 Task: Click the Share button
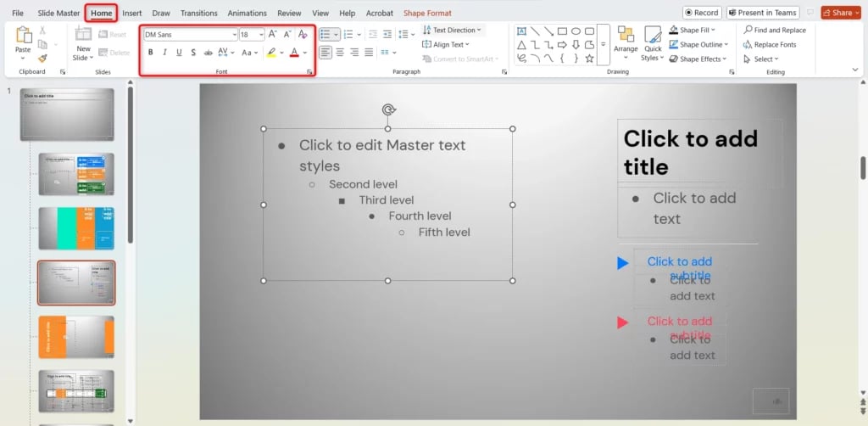841,13
